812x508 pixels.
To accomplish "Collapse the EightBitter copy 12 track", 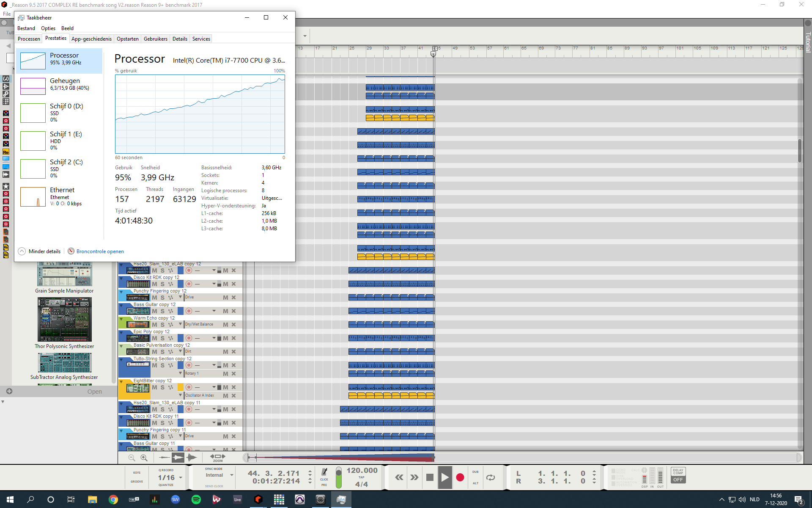I will 121,382.
